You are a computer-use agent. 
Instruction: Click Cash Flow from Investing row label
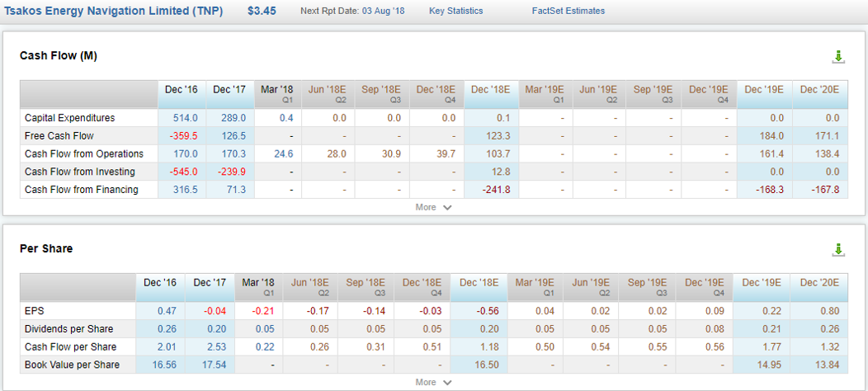point(80,172)
